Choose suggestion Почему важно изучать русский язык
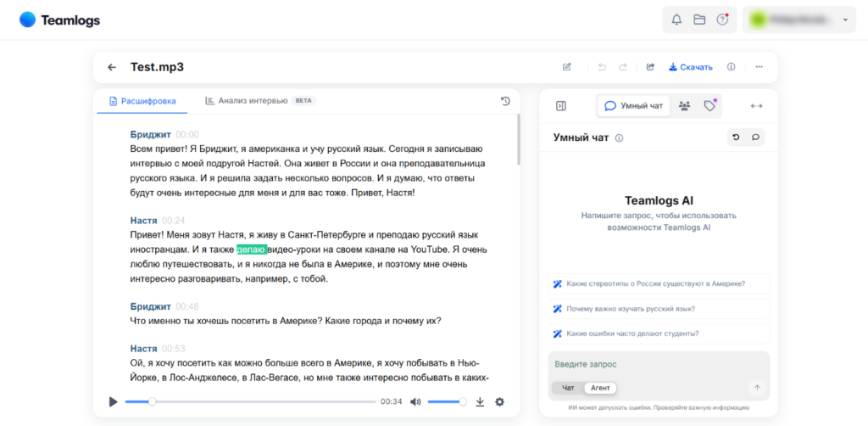868x426 pixels. 659,309
